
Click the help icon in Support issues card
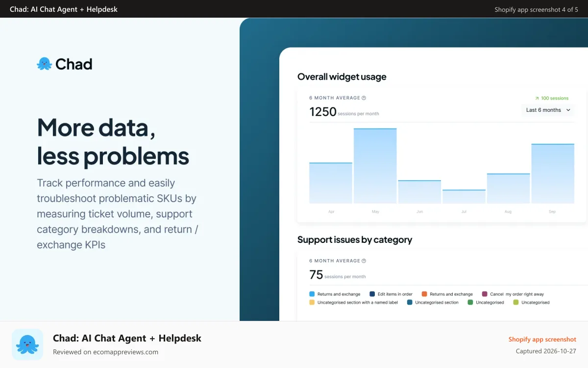[x=364, y=261]
